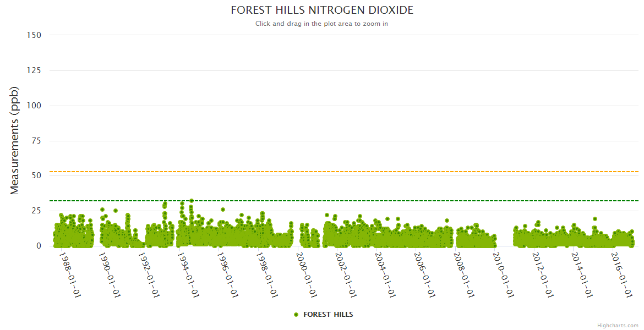Image resolution: width=644 pixels, height=330 pixels.
Task: Open the Highcharts.com credit link
Action: [x=618, y=326]
